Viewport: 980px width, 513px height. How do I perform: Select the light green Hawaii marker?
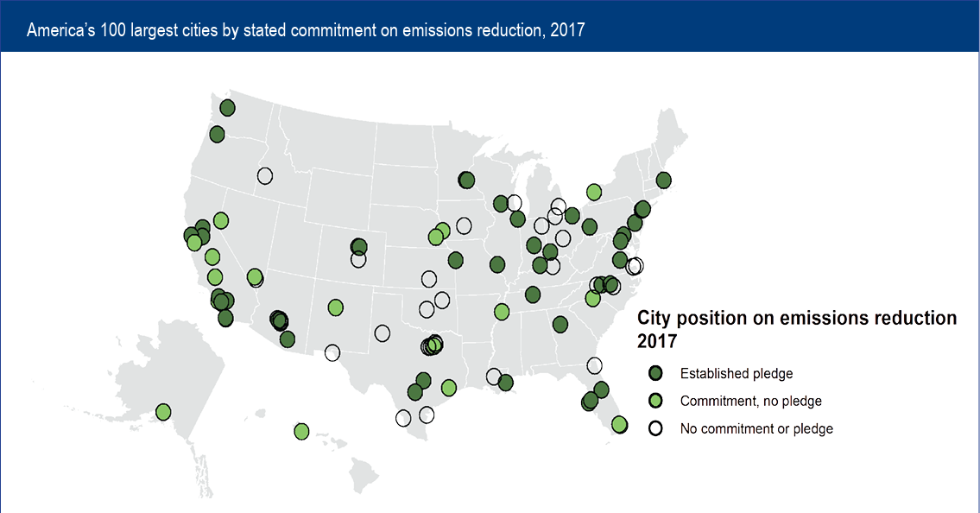tap(301, 431)
